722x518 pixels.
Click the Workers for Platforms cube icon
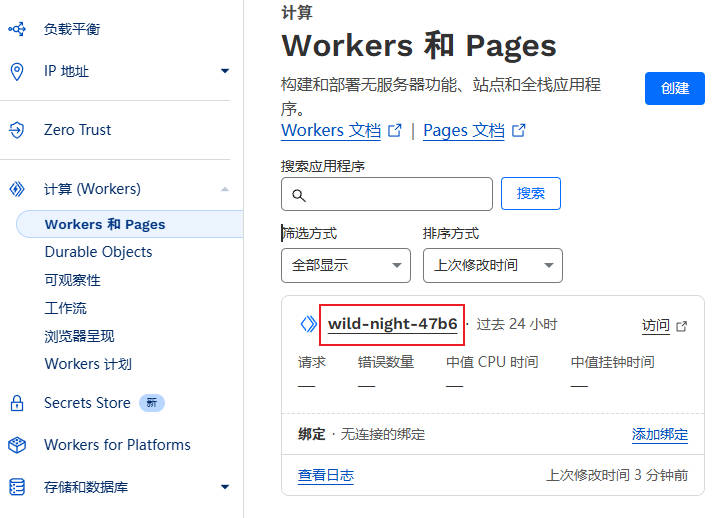coord(16,445)
